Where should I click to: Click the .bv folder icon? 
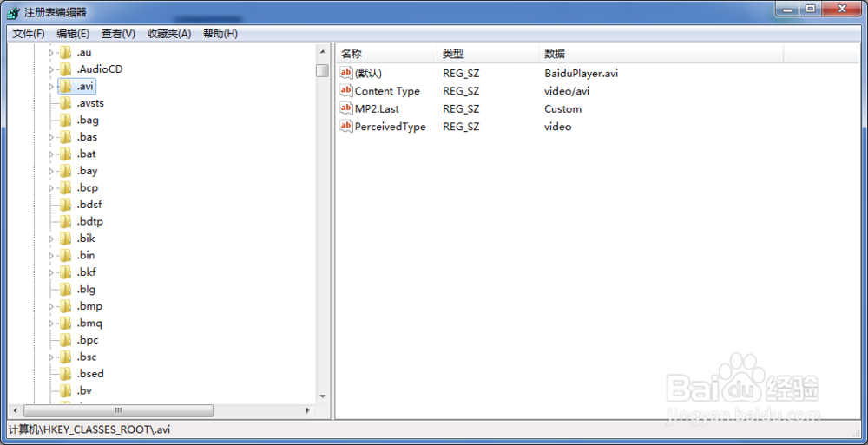pos(66,390)
